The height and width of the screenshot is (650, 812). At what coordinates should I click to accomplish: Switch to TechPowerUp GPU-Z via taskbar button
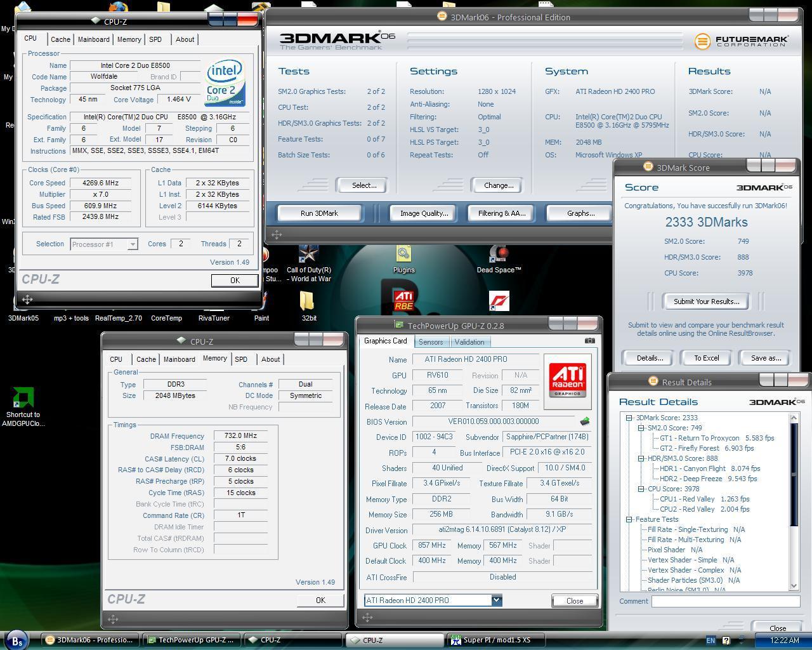(x=191, y=640)
